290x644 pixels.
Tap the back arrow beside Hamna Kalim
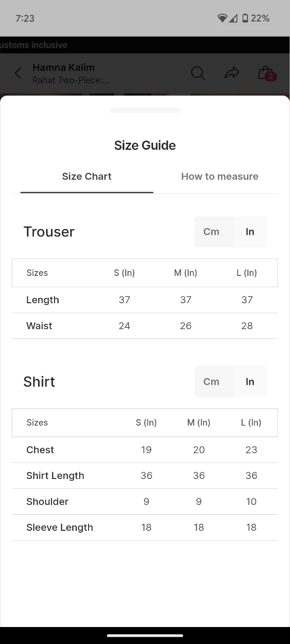tap(17, 73)
